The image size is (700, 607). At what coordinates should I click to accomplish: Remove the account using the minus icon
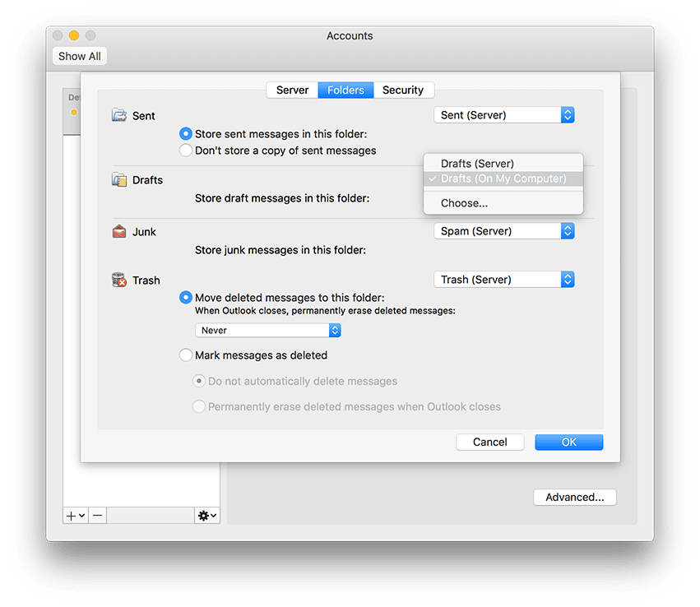pos(97,515)
